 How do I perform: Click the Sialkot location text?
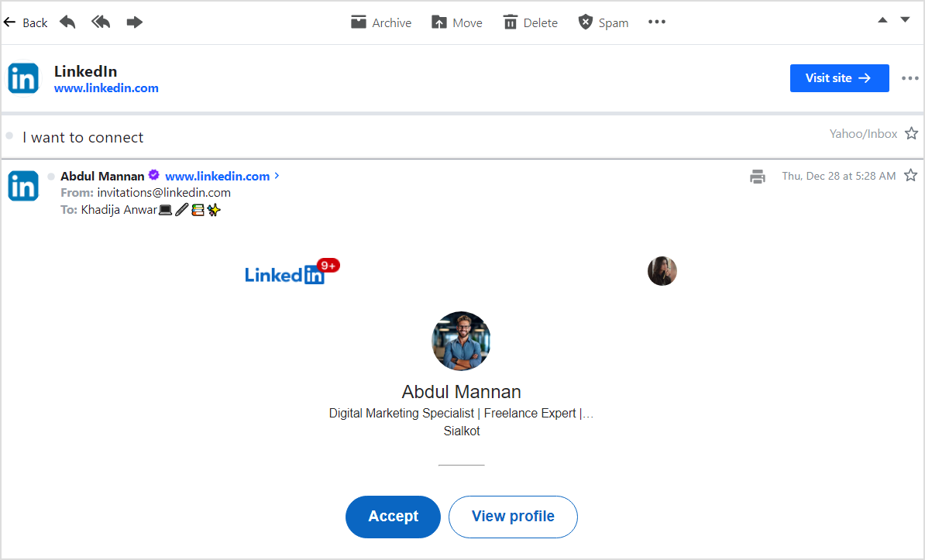(461, 431)
